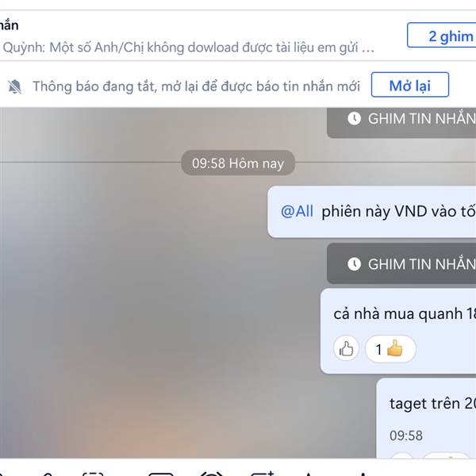Click the cut-off toolbar icon with plus sign
Viewport: 476px width, 476px height.
tap(263, 474)
